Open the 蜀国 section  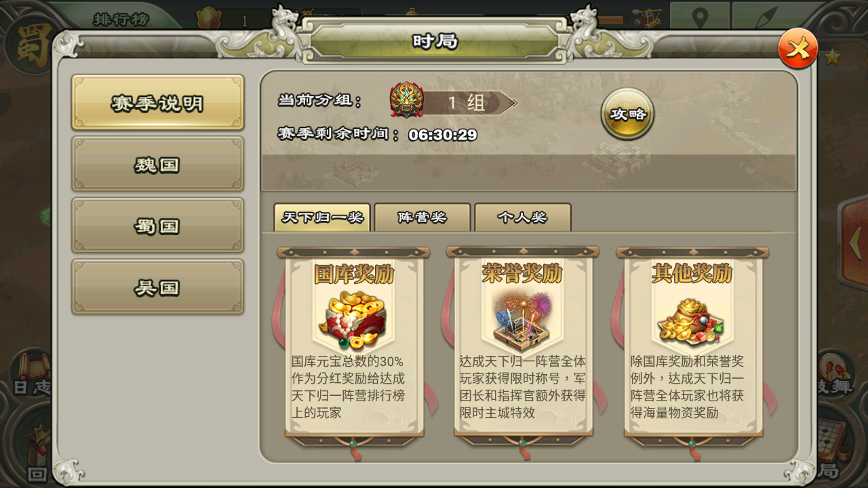coord(157,225)
